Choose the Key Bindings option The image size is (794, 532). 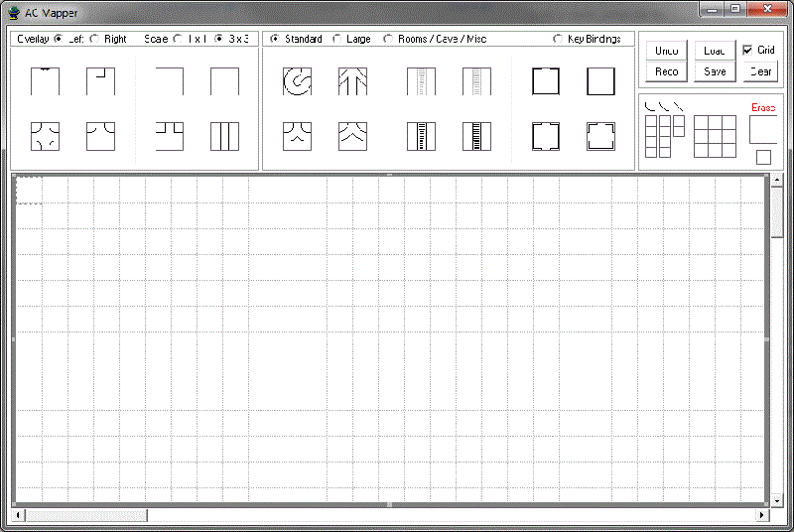(x=557, y=40)
